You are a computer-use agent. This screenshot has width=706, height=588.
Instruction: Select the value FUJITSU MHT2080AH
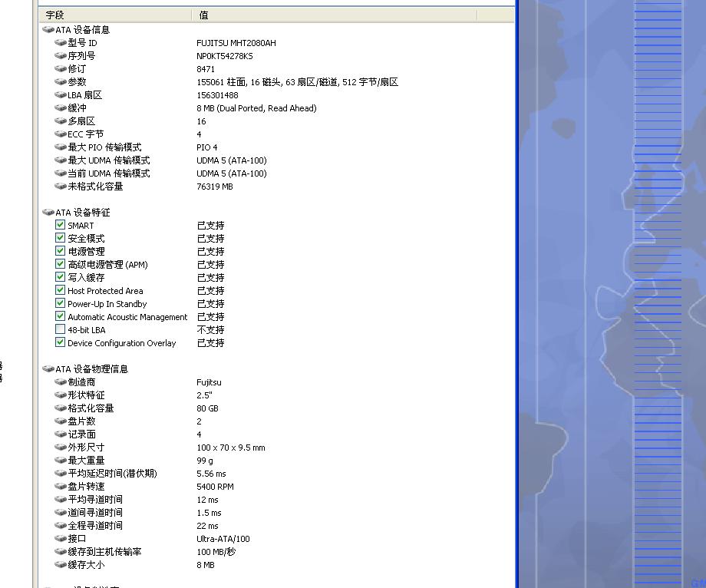click(x=236, y=43)
